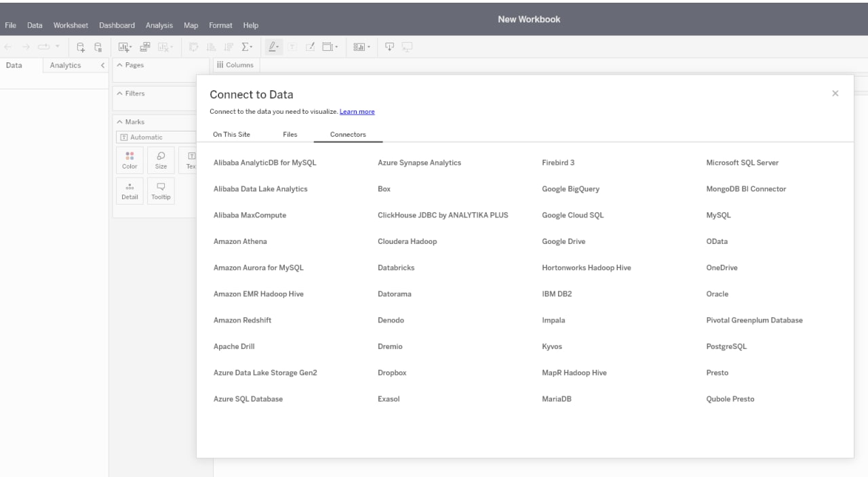The height and width of the screenshot is (477, 868).
Task: Click the Sort Ascending icon
Action: tap(212, 47)
